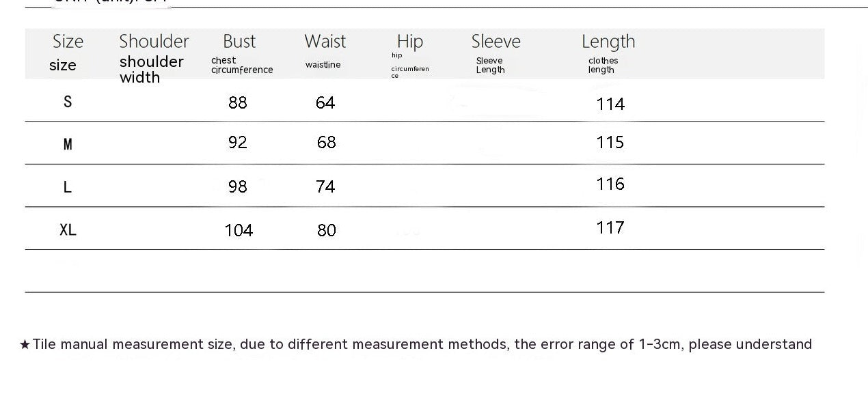Click the Waist column header
Screen dimensions: 868x394
click(x=325, y=42)
